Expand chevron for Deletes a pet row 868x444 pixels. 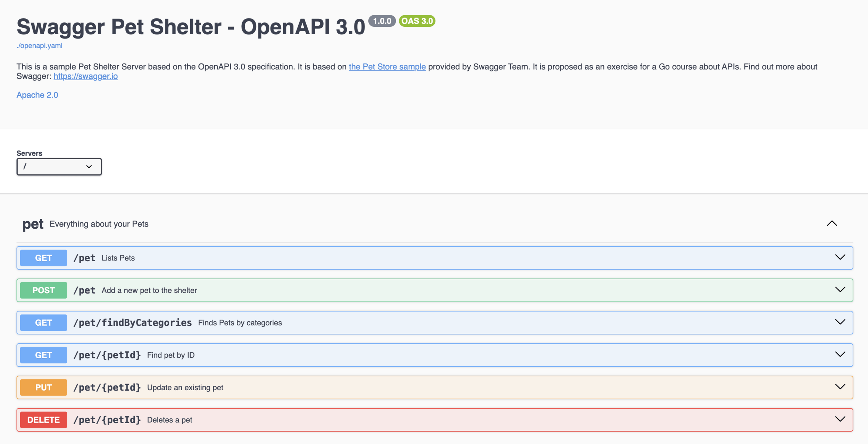tap(840, 419)
